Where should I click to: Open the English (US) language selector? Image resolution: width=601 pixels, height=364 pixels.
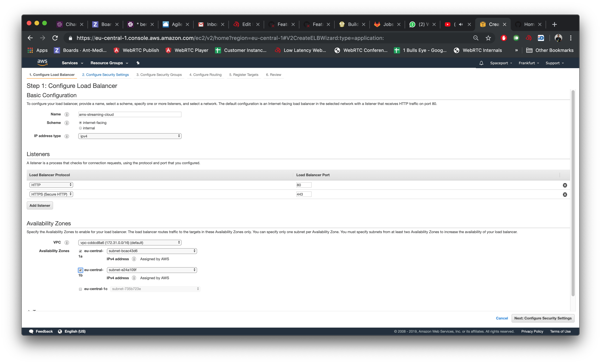tap(72, 331)
